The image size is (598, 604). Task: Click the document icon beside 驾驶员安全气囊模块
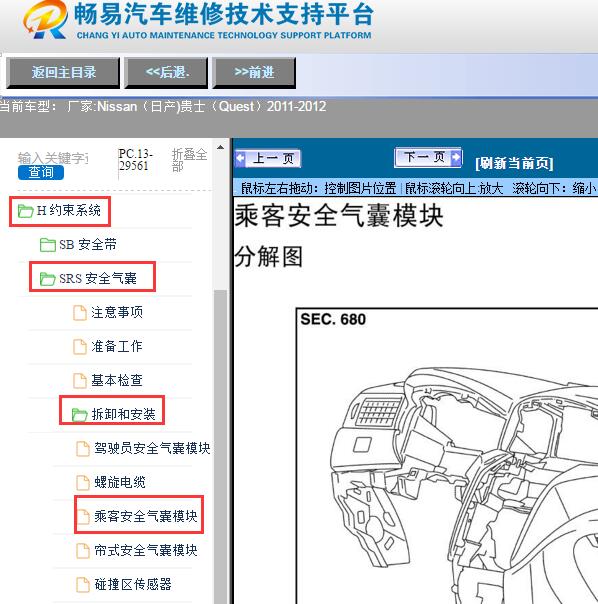point(83,448)
